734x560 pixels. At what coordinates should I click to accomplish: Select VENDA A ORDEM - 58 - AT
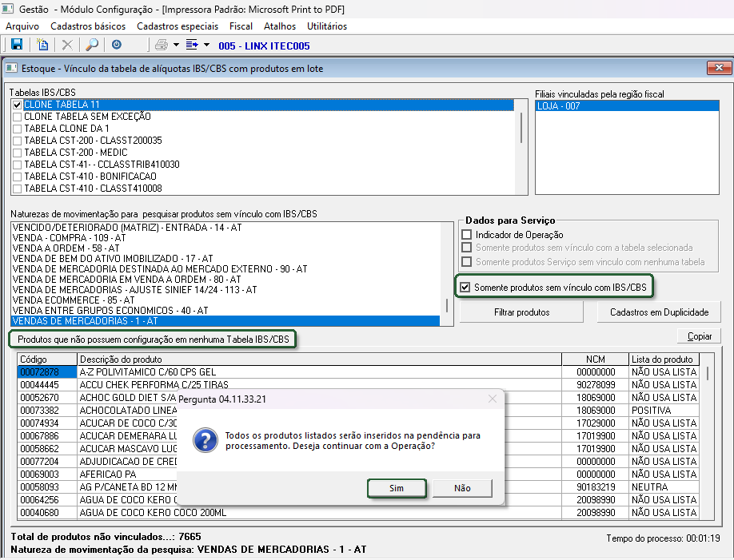(x=225, y=248)
